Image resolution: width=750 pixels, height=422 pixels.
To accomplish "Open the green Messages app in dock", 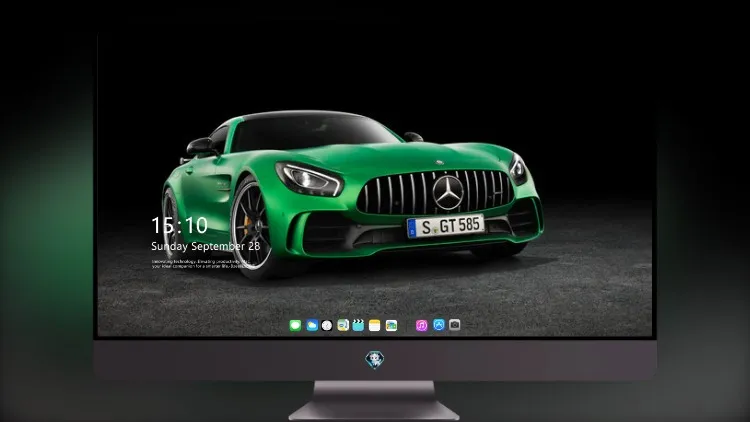I will click(x=295, y=325).
